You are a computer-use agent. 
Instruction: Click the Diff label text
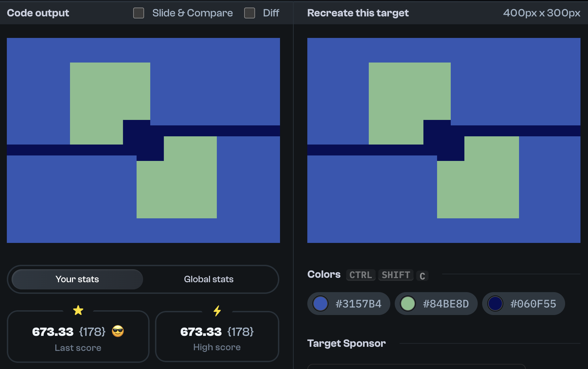coord(271,13)
